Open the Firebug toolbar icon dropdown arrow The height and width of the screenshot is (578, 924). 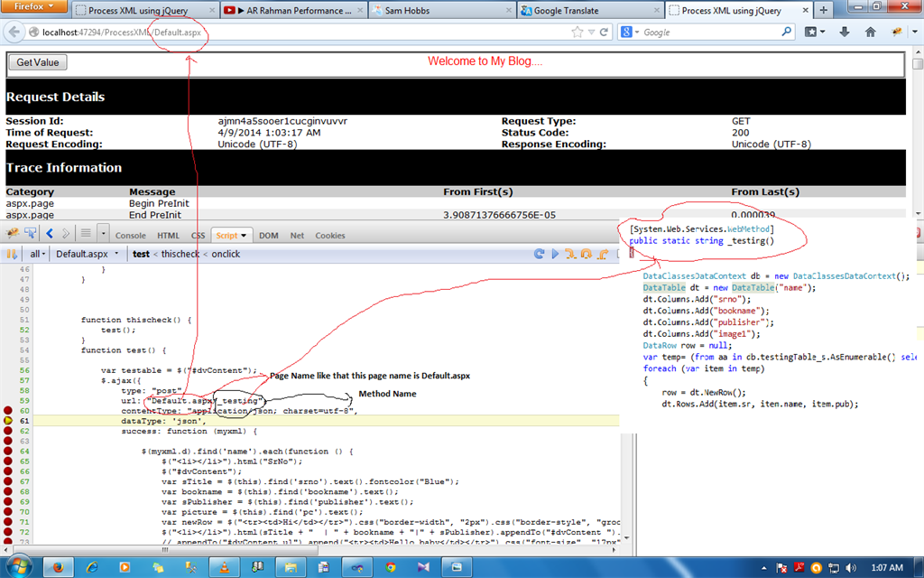(915, 32)
